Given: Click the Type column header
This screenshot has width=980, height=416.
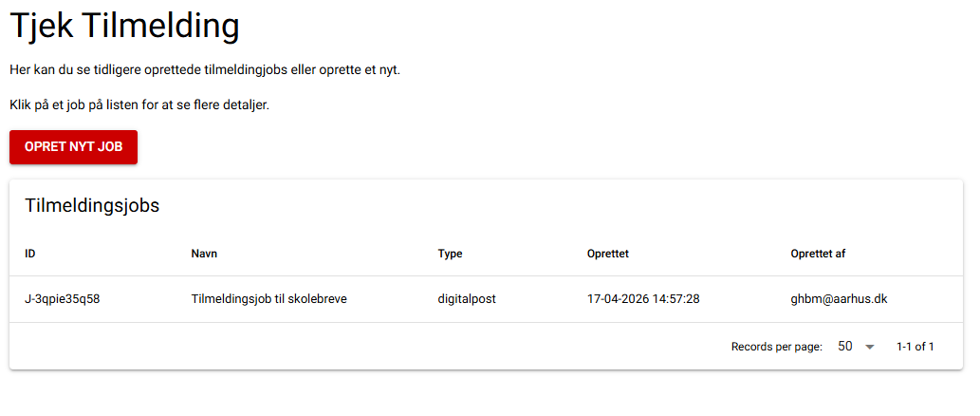Looking at the screenshot, I should 450,254.
